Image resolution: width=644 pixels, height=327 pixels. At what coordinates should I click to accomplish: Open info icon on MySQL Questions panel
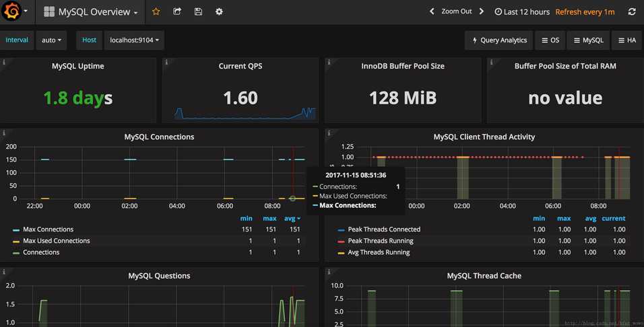pyautogui.click(x=4, y=272)
